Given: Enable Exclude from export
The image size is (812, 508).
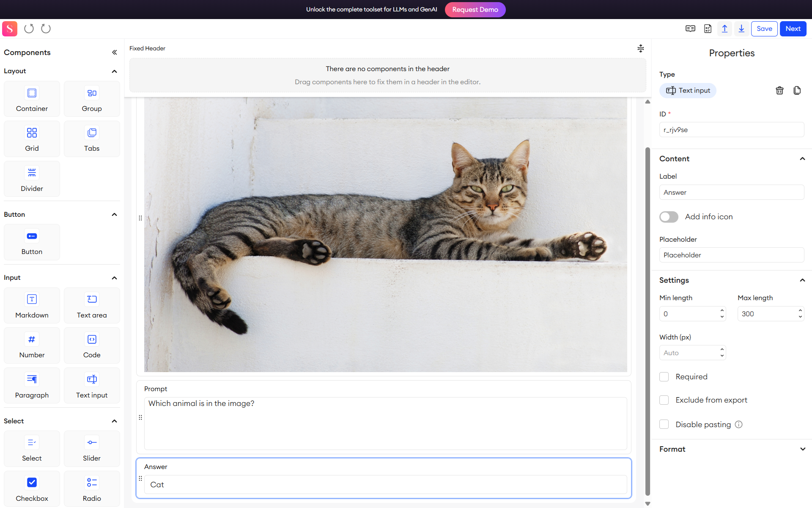Looking at the screenshot, I should click(664, 400).
